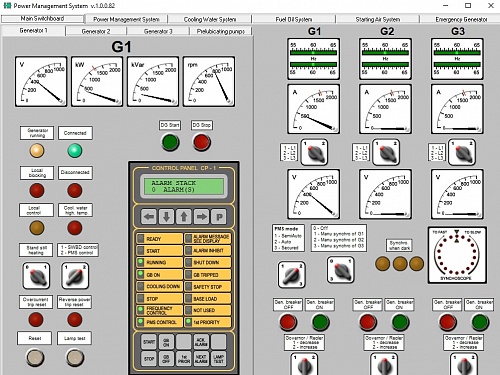Push G2 Gen. breaker ON green button
Image resolution: width=500 pixels, height=375 pixels.
[400, 322]
